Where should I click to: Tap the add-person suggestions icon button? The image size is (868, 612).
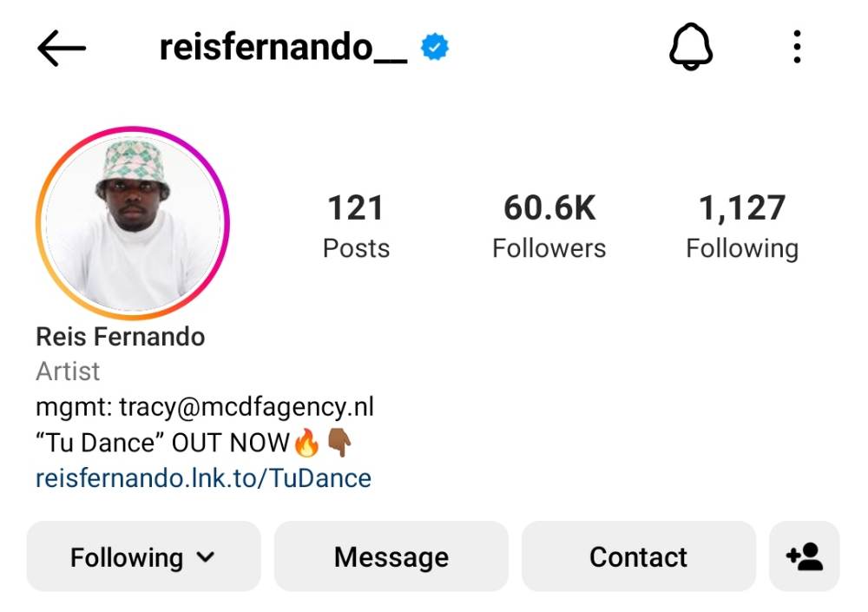click(x=805, y=556)
